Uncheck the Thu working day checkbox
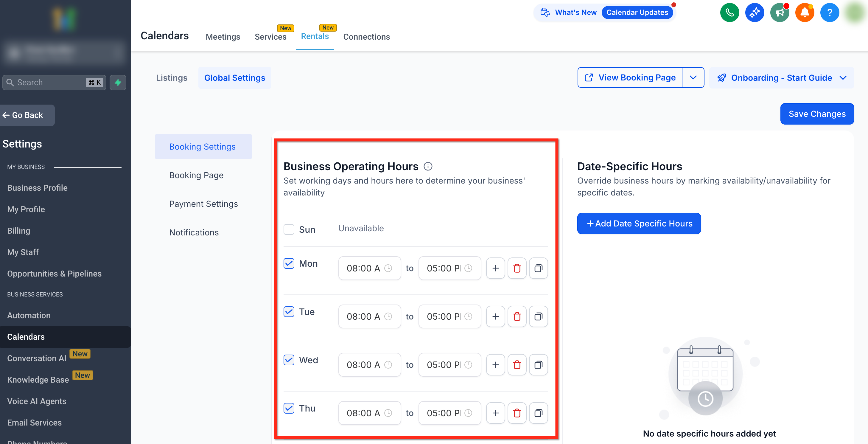Viewport: 868px width, 444px height. point(289,408)
